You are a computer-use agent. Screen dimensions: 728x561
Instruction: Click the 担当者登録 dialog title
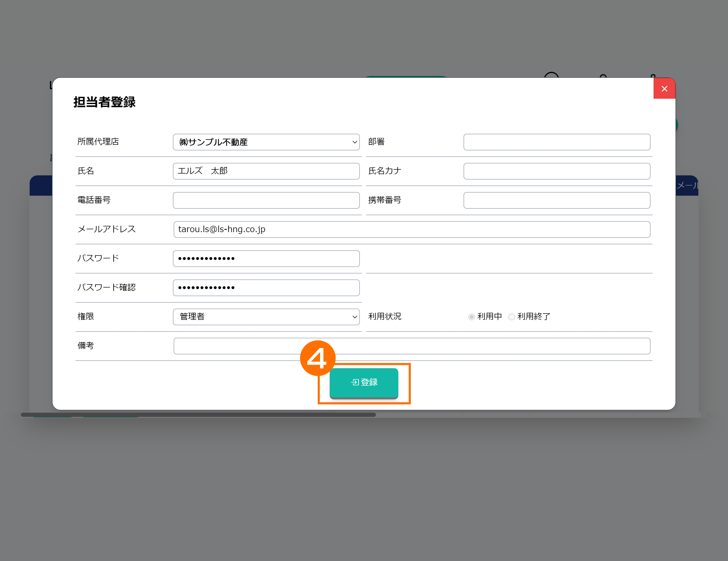(x=104, y=102)
